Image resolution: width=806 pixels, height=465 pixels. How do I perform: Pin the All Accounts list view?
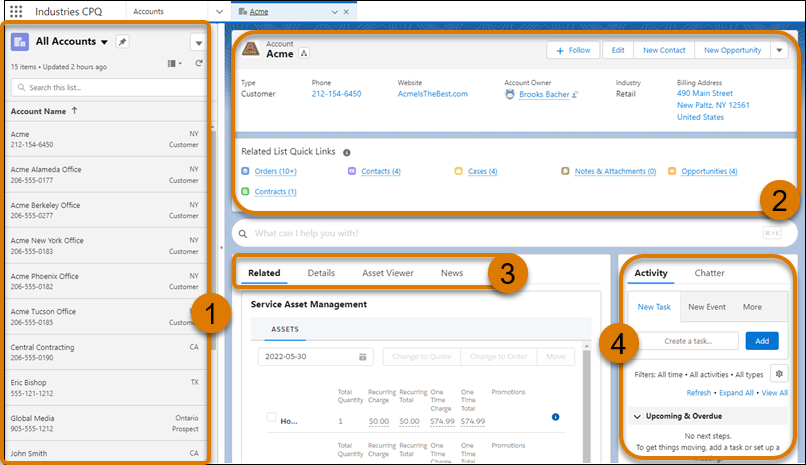pyautogui.click(x=122, y=42)
